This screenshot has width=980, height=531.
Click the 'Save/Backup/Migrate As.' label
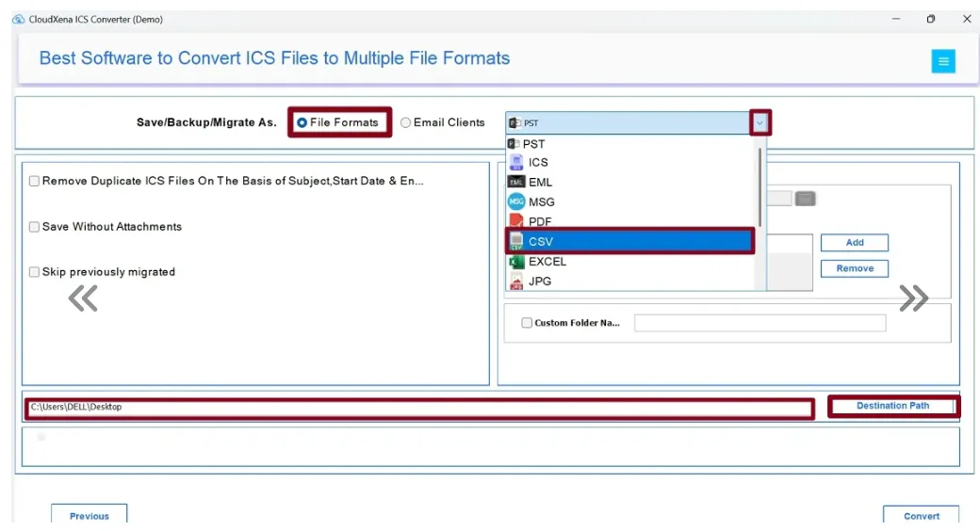(206, 122)
